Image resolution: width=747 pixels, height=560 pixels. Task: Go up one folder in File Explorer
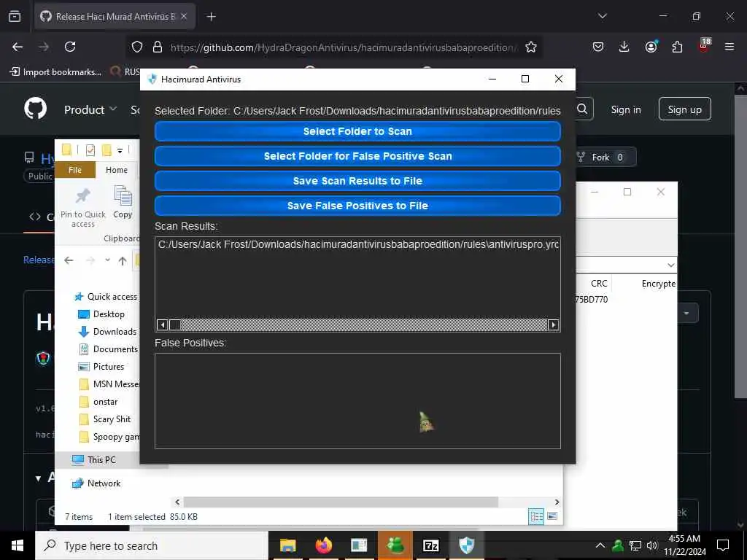pyautogui.click(x=123, y=260)
